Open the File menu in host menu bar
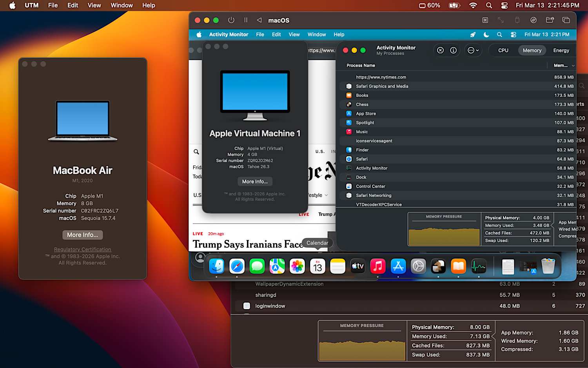The width and height of the screenshot is (588, 368). tap(53, 5)
